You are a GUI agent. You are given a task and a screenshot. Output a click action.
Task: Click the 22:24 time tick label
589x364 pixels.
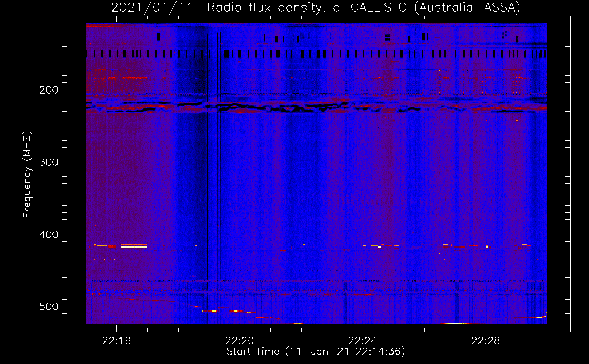(363, 341)
